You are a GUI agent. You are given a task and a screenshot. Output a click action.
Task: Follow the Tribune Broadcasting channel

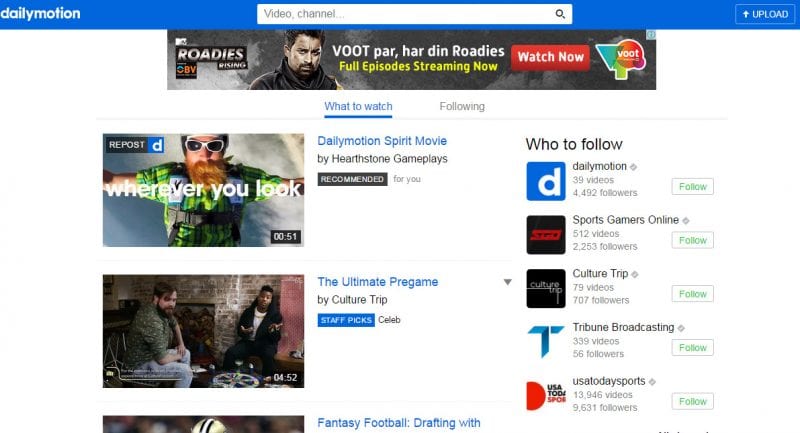[692, 348]
